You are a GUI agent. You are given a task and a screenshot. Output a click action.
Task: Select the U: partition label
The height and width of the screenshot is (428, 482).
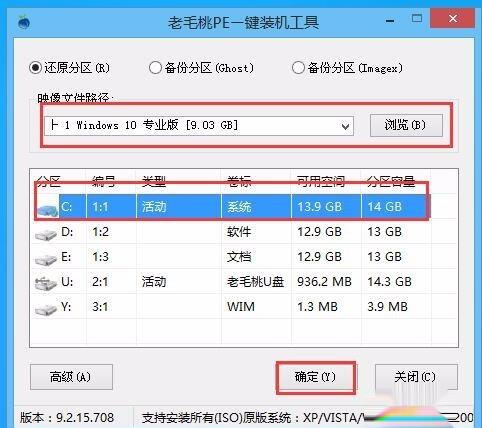coord(67,282)
